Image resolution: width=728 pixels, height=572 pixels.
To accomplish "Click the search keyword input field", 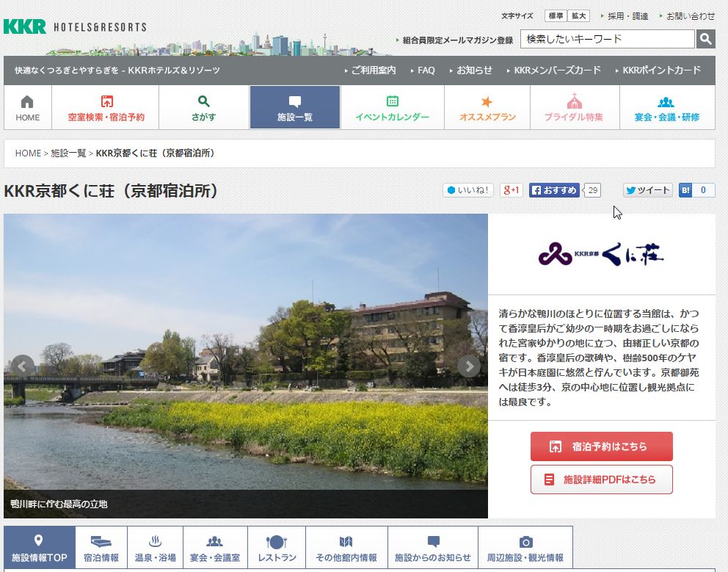I will pos(608,39).
